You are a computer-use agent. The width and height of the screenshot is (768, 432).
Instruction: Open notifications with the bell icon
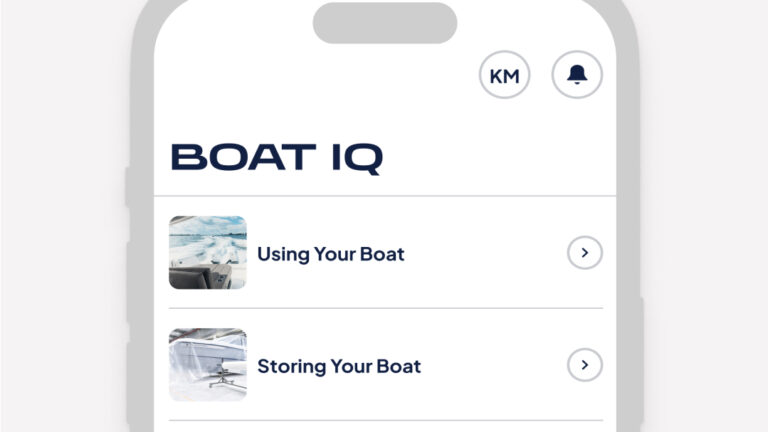pyautogui.click(x=577, y=75)
